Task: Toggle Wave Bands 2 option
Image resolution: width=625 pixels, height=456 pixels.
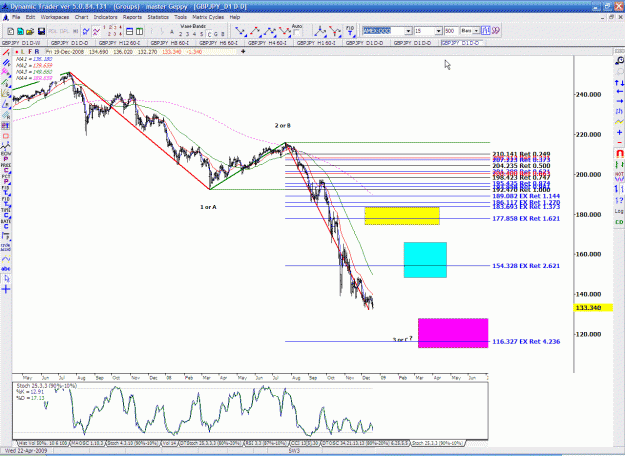Action: pos(180,34)
